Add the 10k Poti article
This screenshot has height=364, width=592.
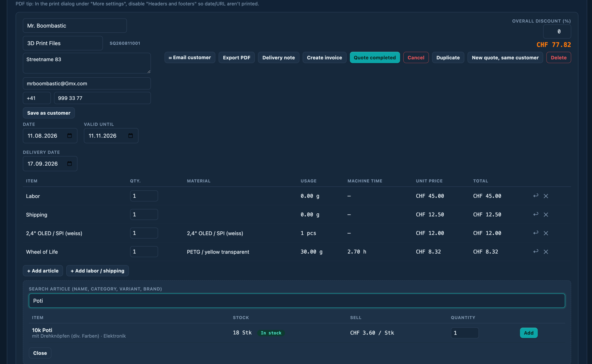[528, 333]
